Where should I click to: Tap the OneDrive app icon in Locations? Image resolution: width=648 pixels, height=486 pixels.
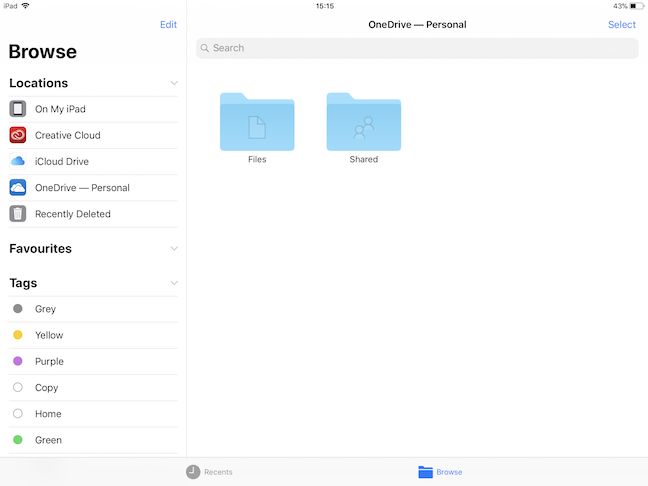(18, 187)
